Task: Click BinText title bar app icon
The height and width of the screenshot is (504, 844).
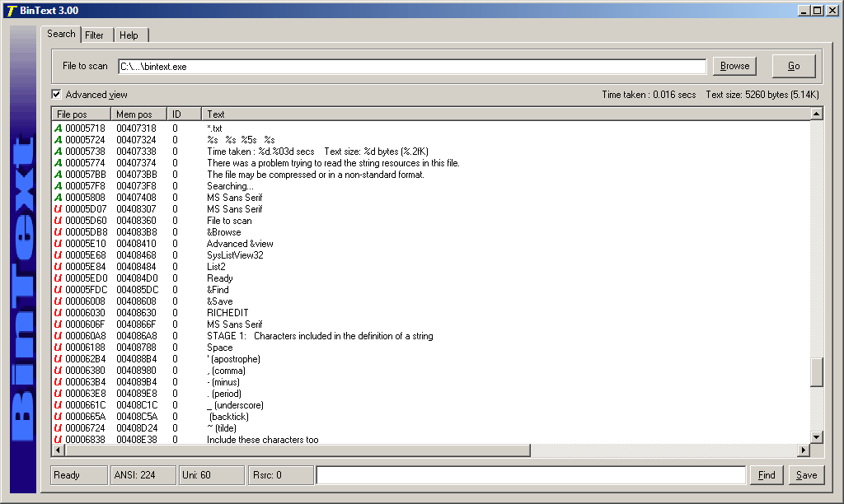Action: [x=12, y=11]
